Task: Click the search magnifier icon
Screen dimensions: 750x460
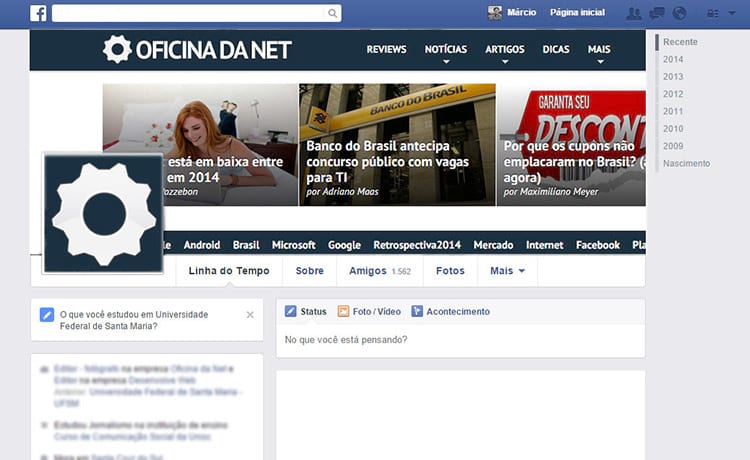Action: [x=332, y=13]
